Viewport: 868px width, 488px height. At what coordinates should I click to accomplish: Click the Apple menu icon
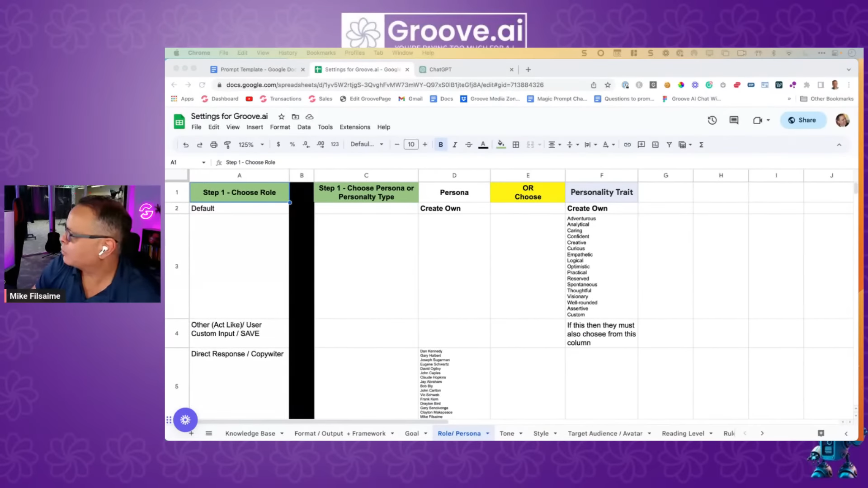[x=177, y=53]
